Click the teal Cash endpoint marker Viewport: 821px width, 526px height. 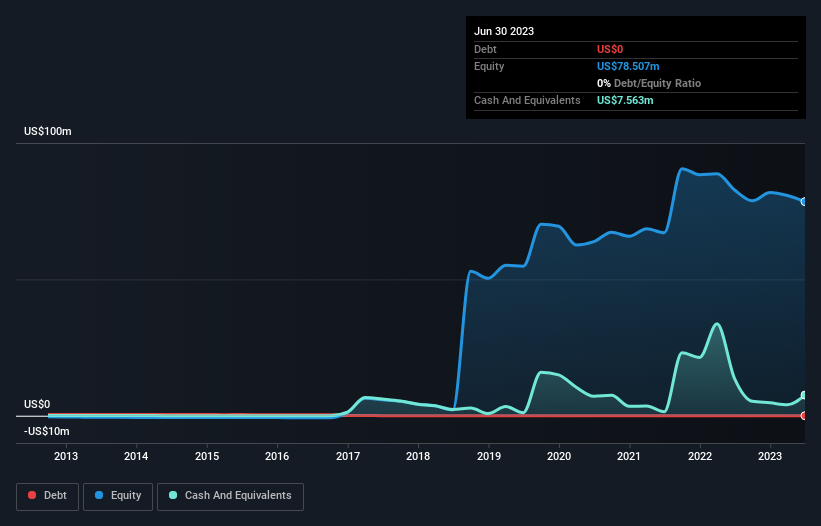[x=804, y=395]
